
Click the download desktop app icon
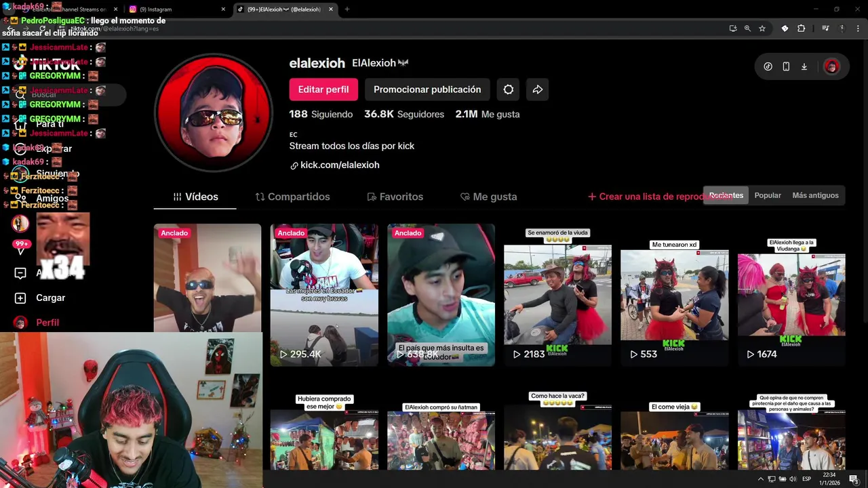tap(804, 66)
